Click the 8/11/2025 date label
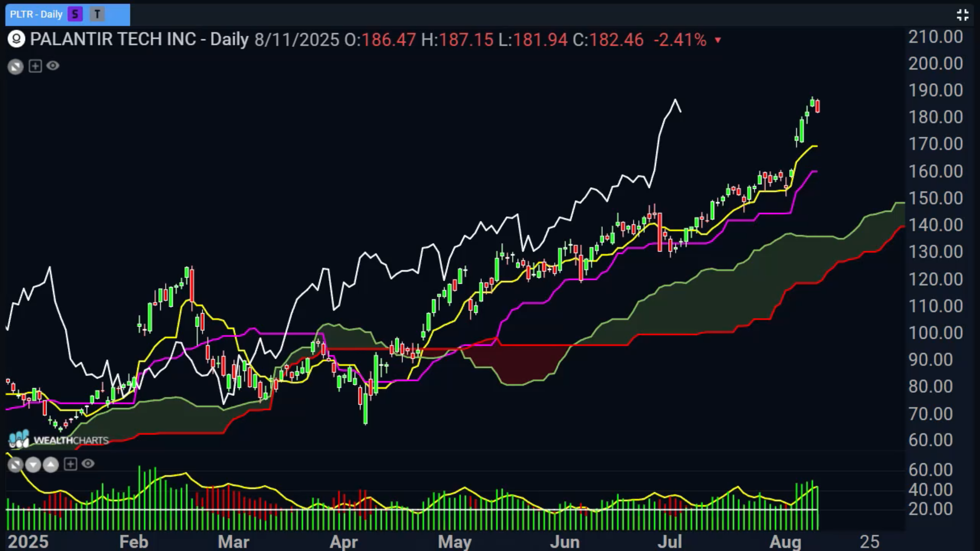 coord(297,40)
